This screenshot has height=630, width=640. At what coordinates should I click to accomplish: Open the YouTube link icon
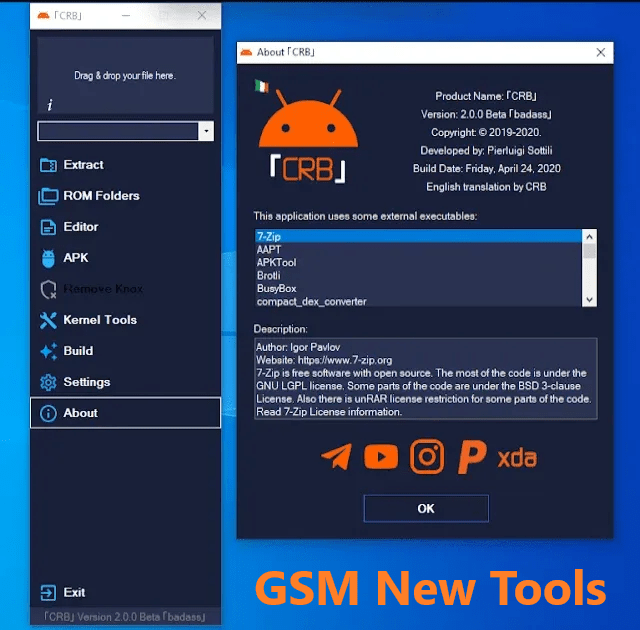coord(381,457)
